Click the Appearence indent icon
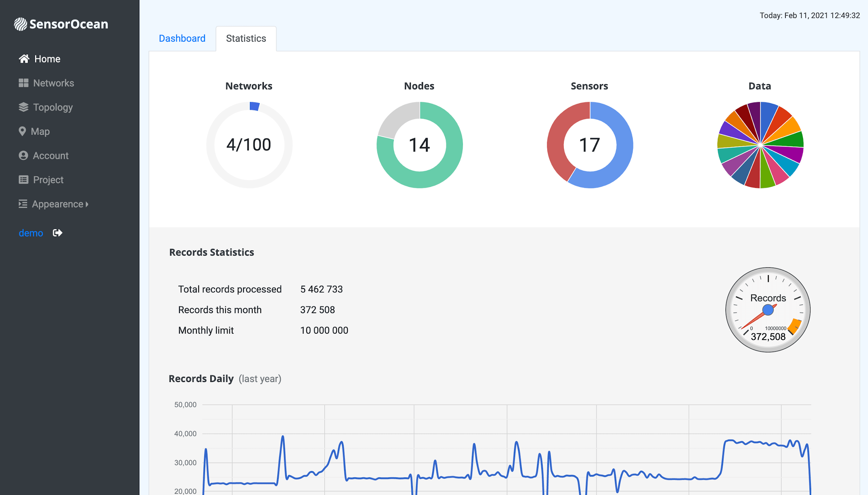The width and height of the screenshot is (868, 495). coord(23,204)
